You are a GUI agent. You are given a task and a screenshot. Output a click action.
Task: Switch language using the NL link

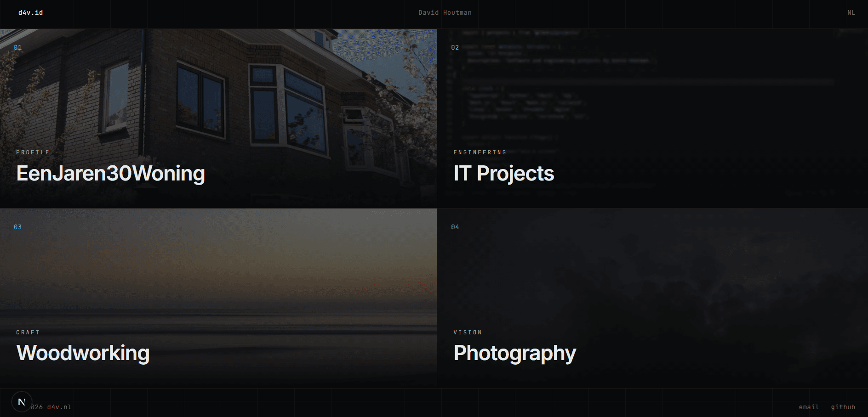click(x=851, y=12)
